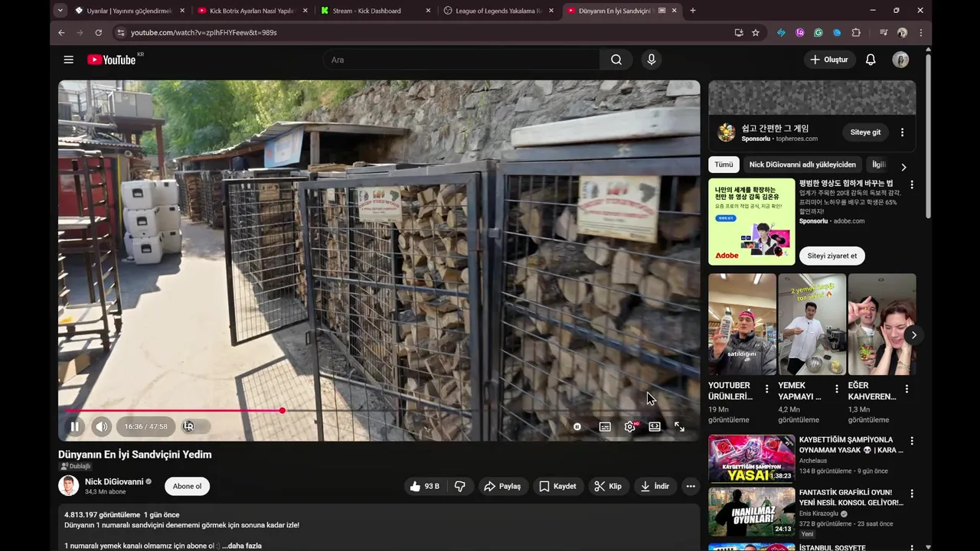The height and width of the screenshot is (551, 980).
Task: Select the partially visible İlgili chip
Action: pos(878,165)
